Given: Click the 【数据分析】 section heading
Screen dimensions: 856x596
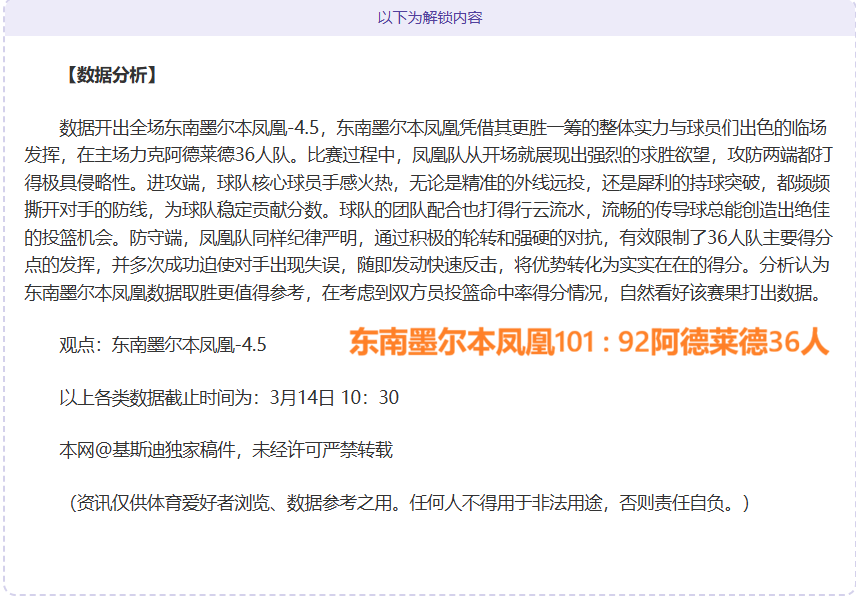Looking at the screenshot, I should coord(108,75).
